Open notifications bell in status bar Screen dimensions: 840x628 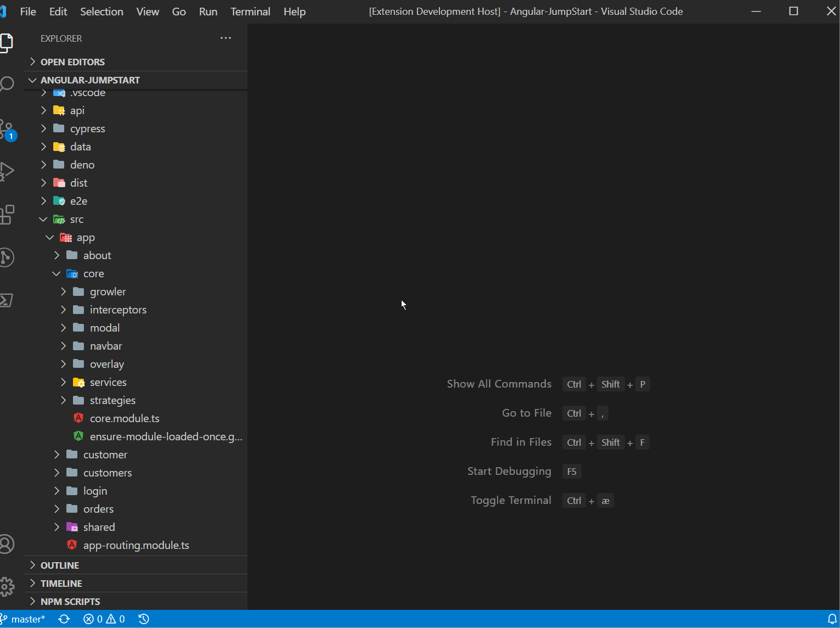832,619
